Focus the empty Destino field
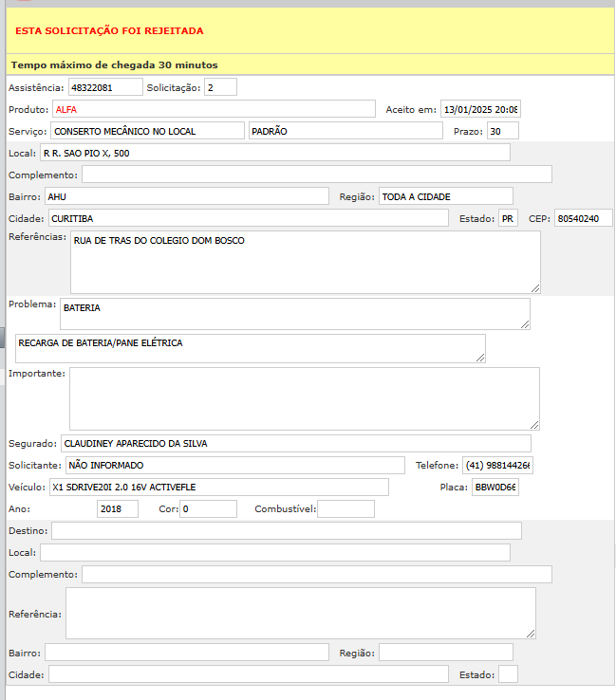The image size is (616, 700). click(286, 530)
